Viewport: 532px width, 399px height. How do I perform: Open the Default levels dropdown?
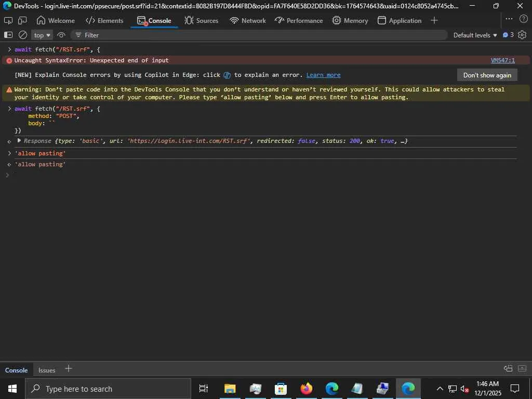tap(475, 35)
